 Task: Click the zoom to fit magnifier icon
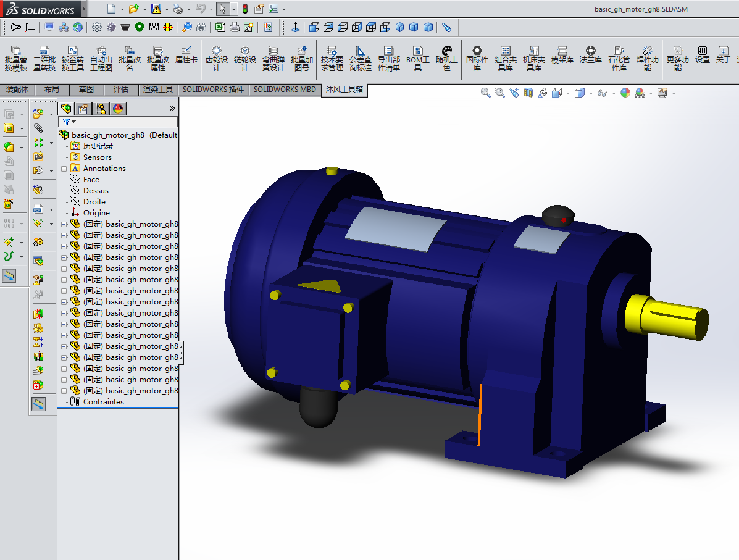tap(485, 93)
